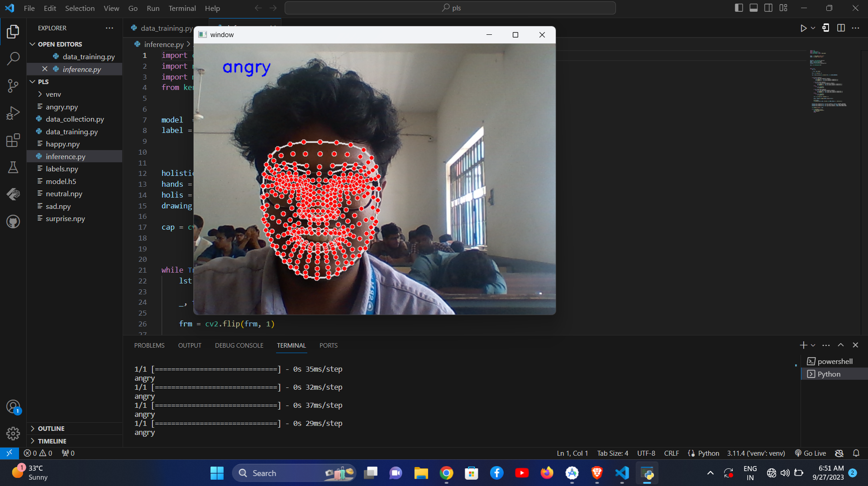The image size is (868, 486).
Task: Open the Run and Debug view
Action: click(x=13, y=113)
